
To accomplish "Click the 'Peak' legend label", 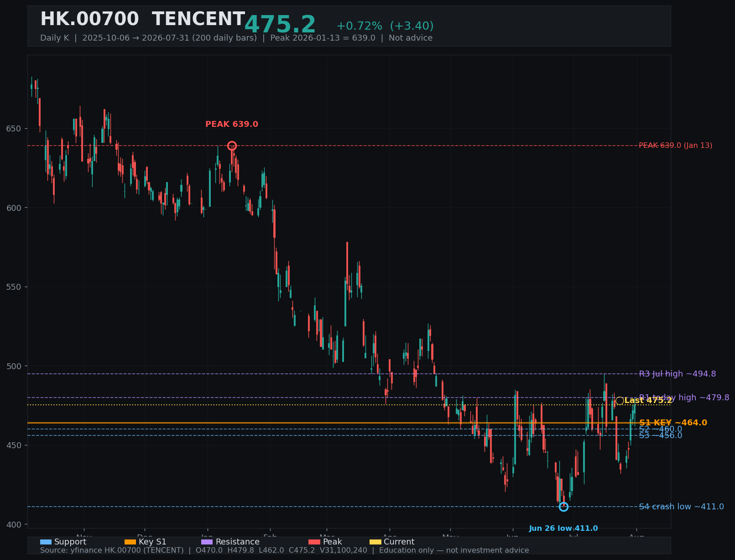I will (333, 542).
